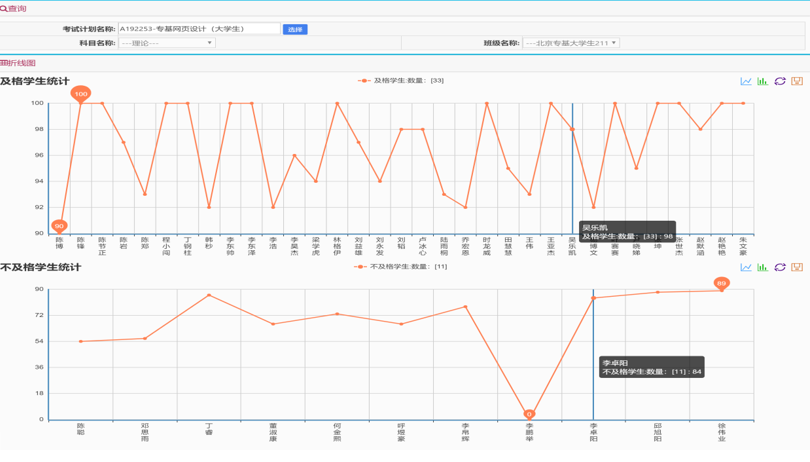Restore the passing students chart
The width and height of the screenshot is (810, 462).
coord(779,81)
